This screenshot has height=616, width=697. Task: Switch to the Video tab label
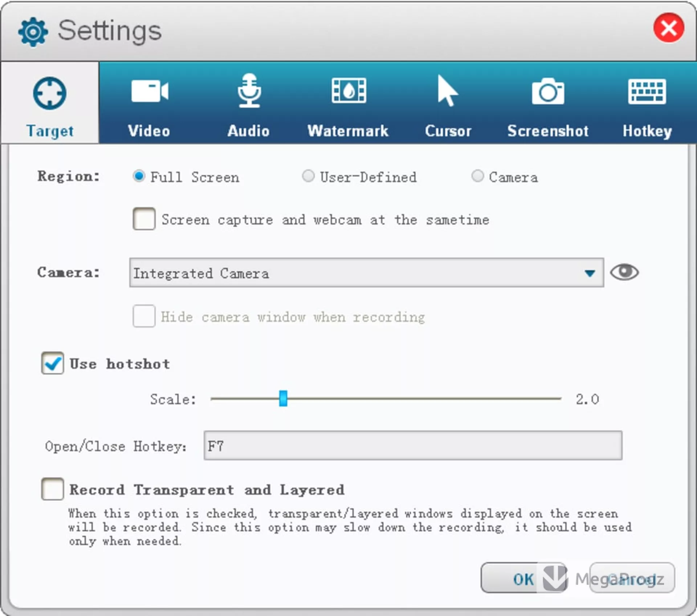click(149, 131)
